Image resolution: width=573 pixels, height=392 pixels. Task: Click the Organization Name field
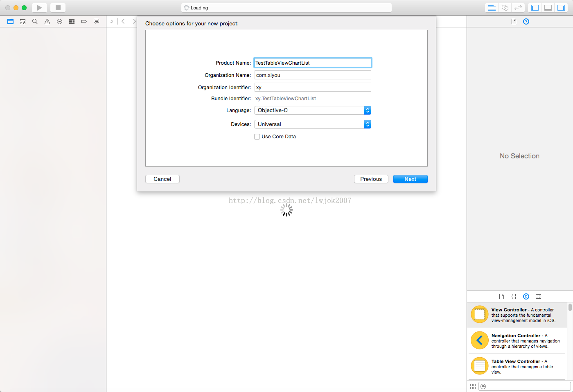[x=312, y=75]
